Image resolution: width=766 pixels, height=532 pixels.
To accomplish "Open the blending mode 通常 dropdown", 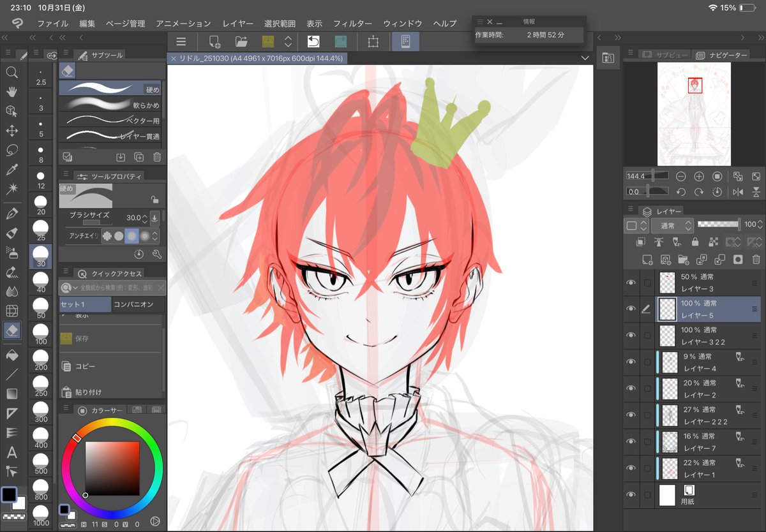I will click(672, 225).
